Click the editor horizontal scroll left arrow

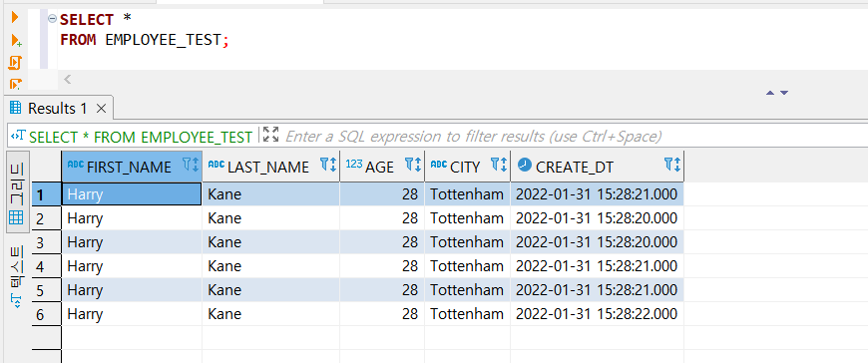click(x=68, y=79)
